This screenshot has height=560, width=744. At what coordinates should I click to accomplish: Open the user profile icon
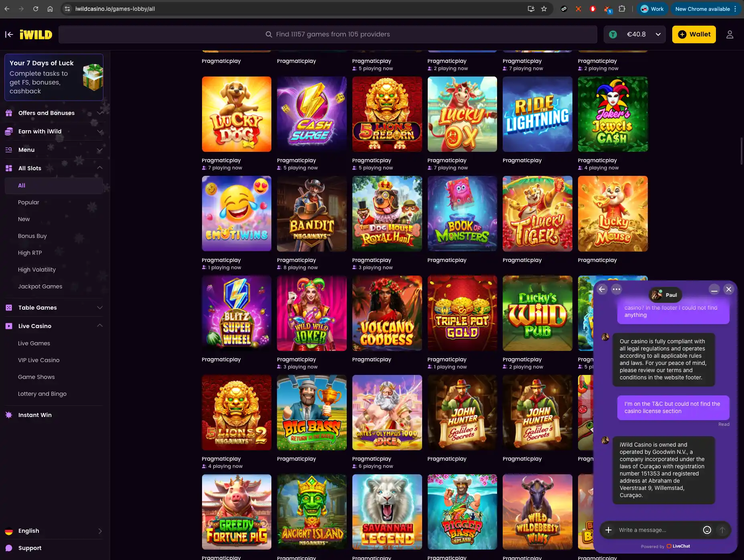tap(730, 34)
